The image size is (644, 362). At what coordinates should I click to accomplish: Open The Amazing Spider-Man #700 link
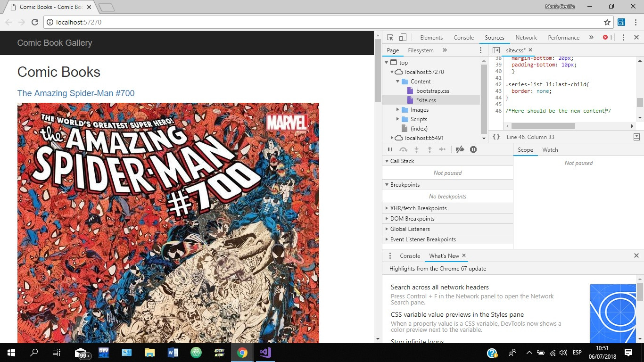pyautogui.click(x=76, y=93)
